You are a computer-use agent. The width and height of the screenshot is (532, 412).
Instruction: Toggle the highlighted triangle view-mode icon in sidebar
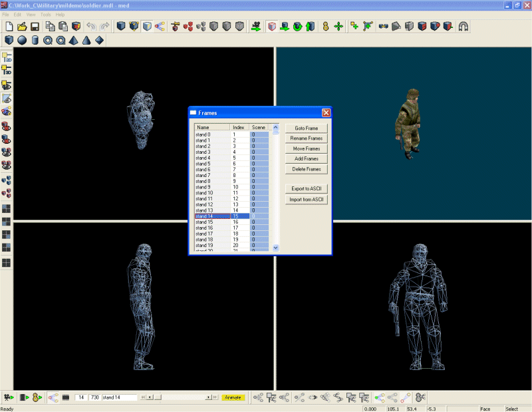(x=7, y=99)
